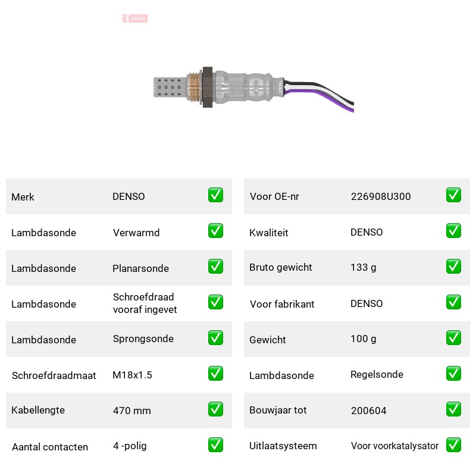The height and width of the screenshot is (476, 476).
Task: Click the check mark beside OE-nr 226908U300
Action: pyautogui.click(x=453, y=195)
